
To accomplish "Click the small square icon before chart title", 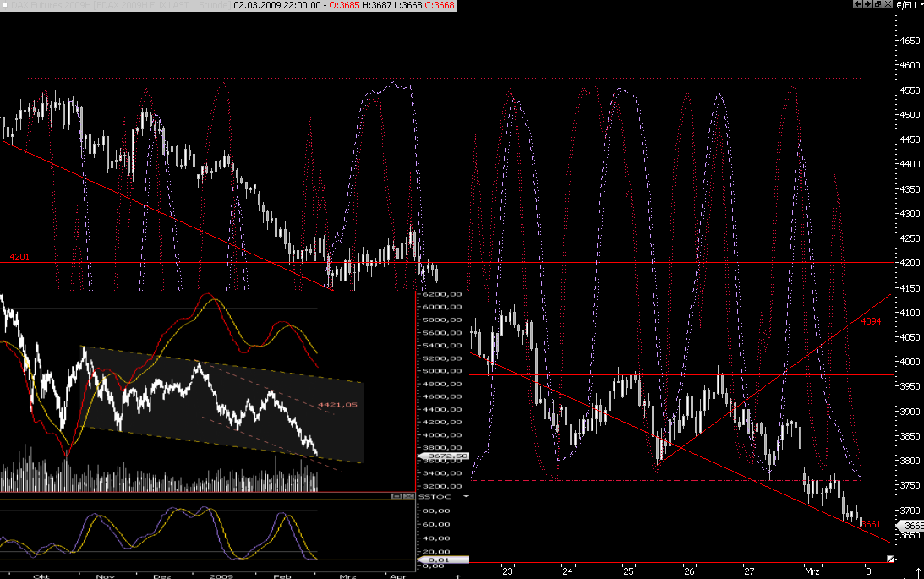I will pyautogui.click(x=4, y=5).
